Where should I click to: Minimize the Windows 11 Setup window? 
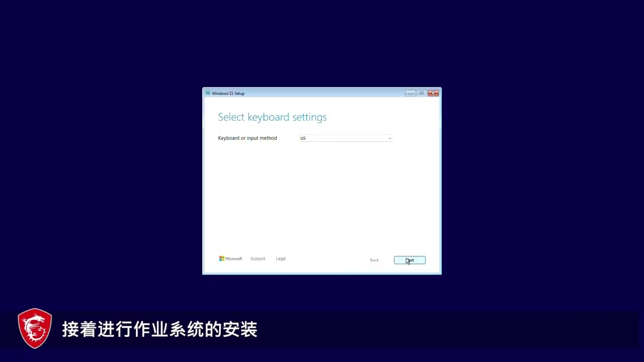click(411, 93)
